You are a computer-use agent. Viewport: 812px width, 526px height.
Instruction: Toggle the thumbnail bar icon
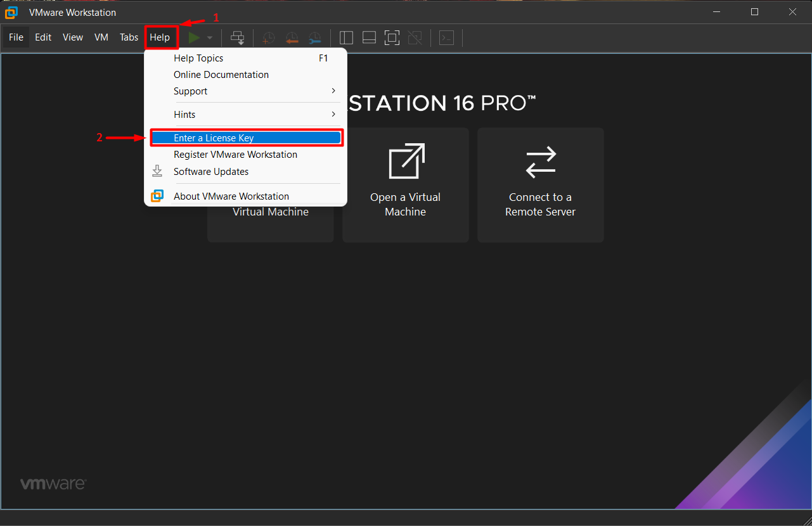[369, 38]
